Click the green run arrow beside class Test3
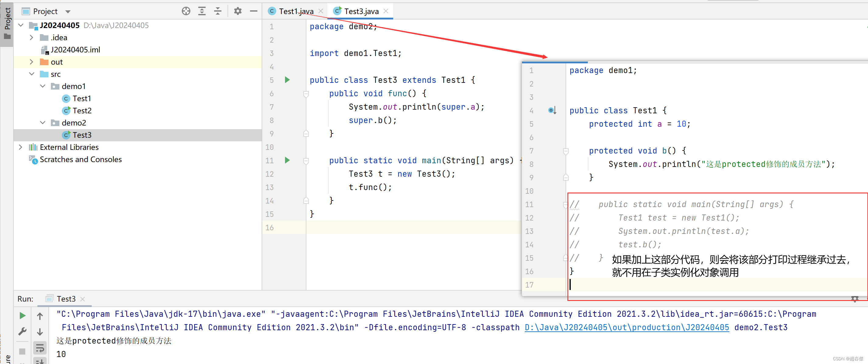This screenshot has width=868, height=364. 287,80
